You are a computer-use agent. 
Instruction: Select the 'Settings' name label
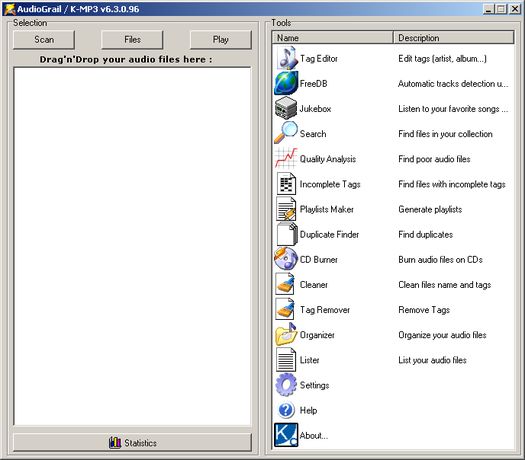314,385
